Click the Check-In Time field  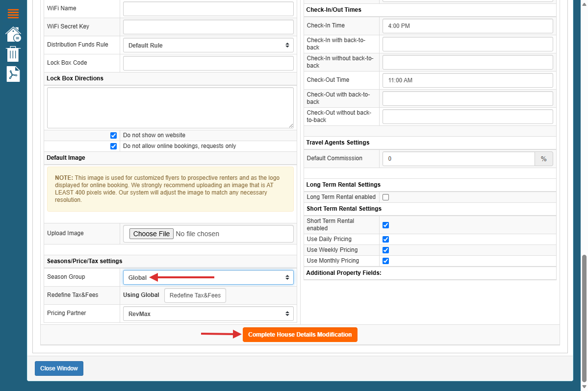468,26
